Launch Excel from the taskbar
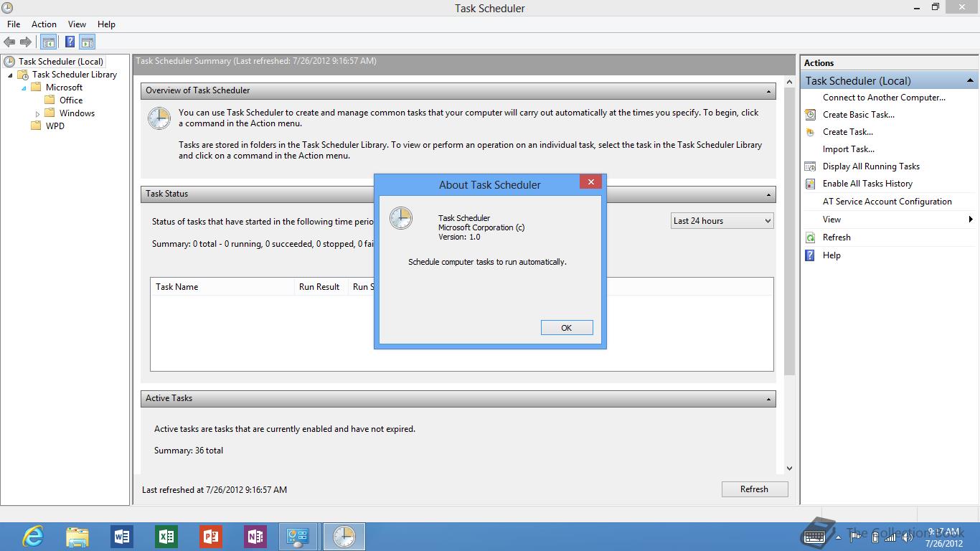This screenshot has width=980, height=551. click(x=166, y=537)
